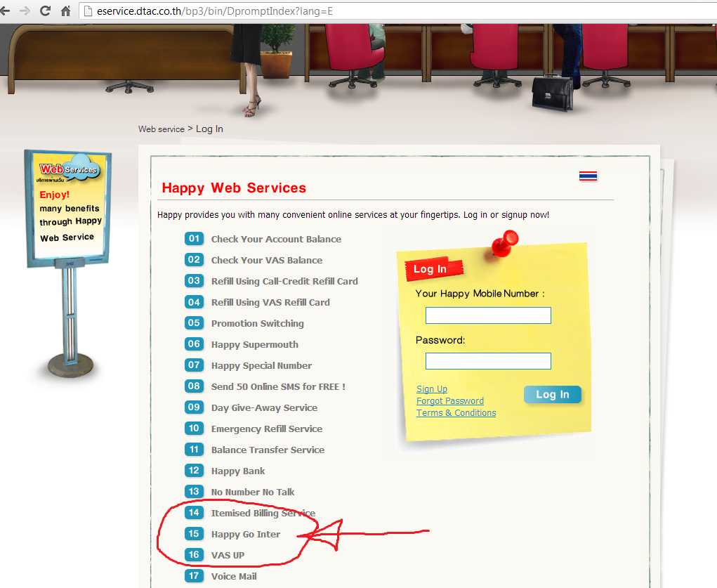Viewport: 717px width, 588px height.
Task: Click the page icon in the address bar
Action: [x=88, y=11]
